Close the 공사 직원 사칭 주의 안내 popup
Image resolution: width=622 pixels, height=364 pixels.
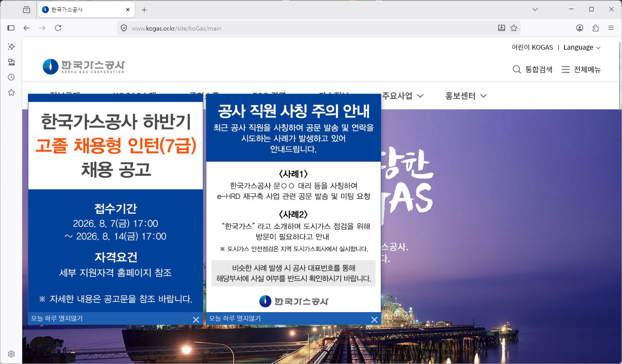[x=374, y=320]
